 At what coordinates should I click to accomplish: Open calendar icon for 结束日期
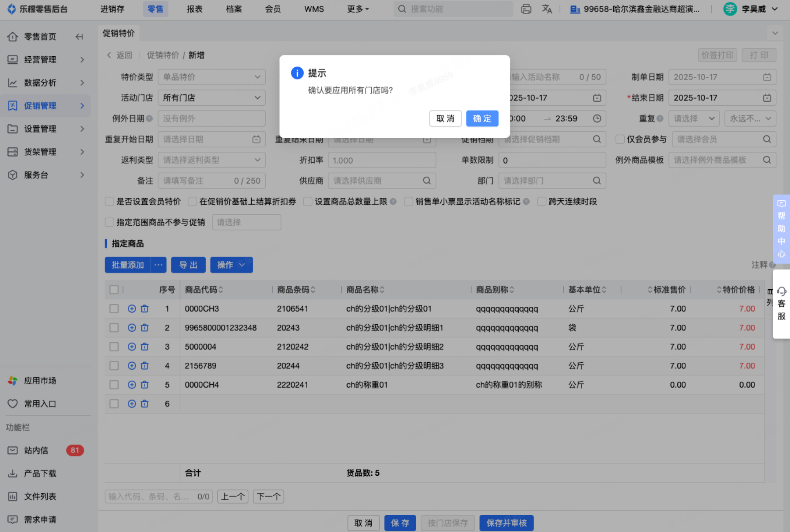coord(767,98)
